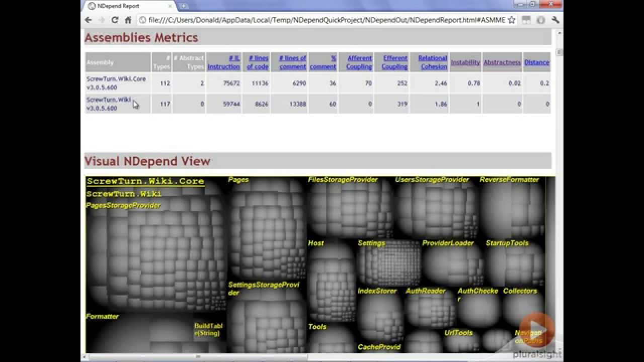
Task: Open the Distance column link
Action: (537, 62)
